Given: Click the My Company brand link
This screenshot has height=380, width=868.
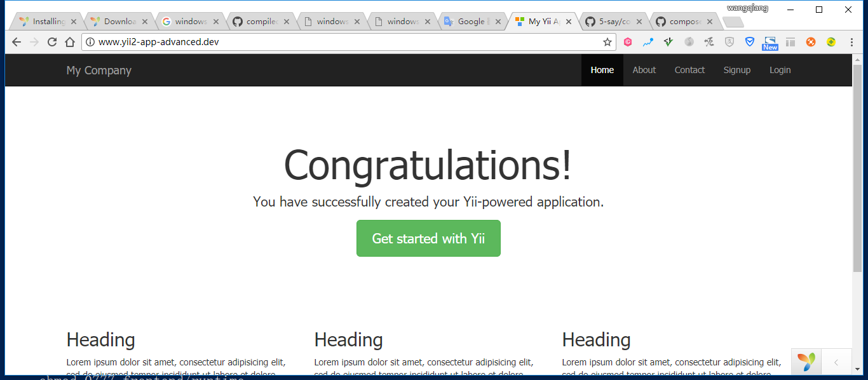Looking at the screenshot, I should [x=99, y=71].
